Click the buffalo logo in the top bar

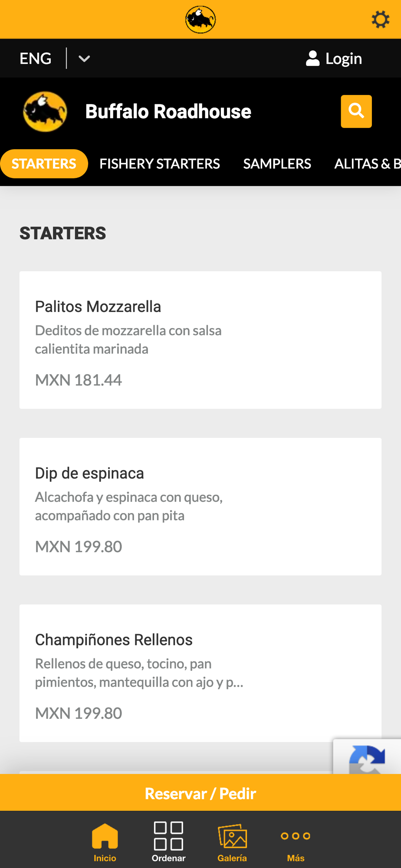(200, 20)
